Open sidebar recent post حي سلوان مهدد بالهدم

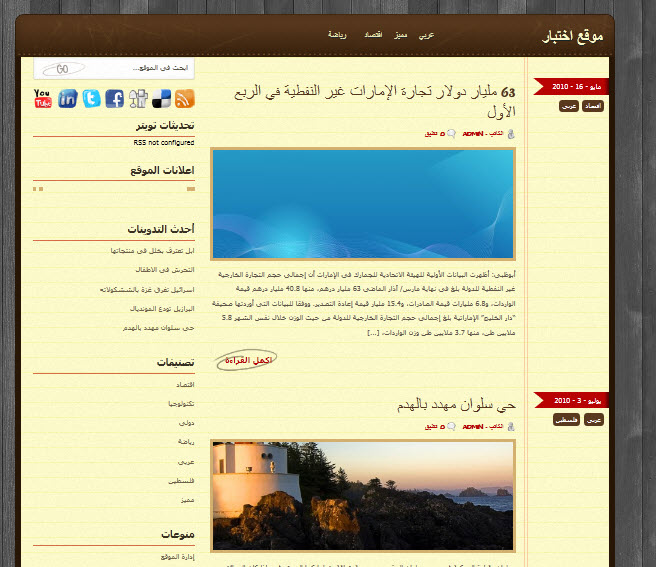[x=159, y=328]
